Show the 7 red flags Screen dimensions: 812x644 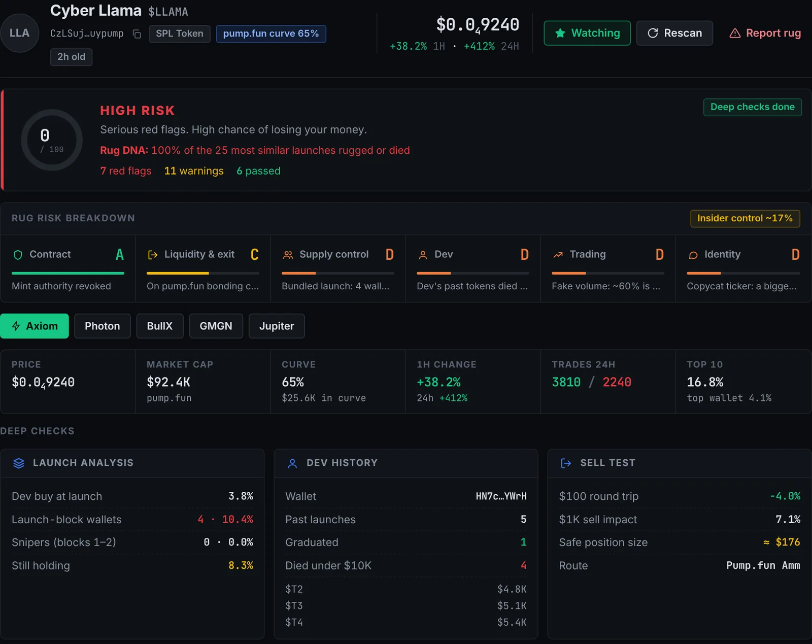126,171
